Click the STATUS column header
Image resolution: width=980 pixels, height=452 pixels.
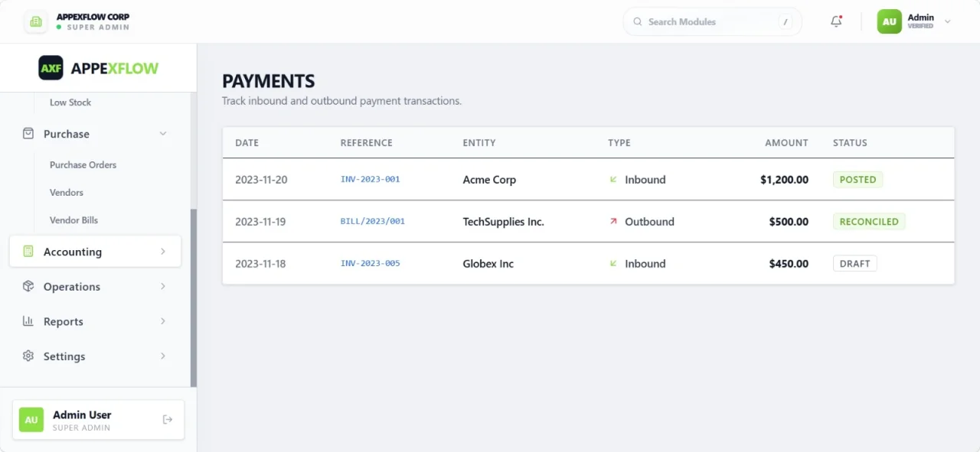(850, 143)
